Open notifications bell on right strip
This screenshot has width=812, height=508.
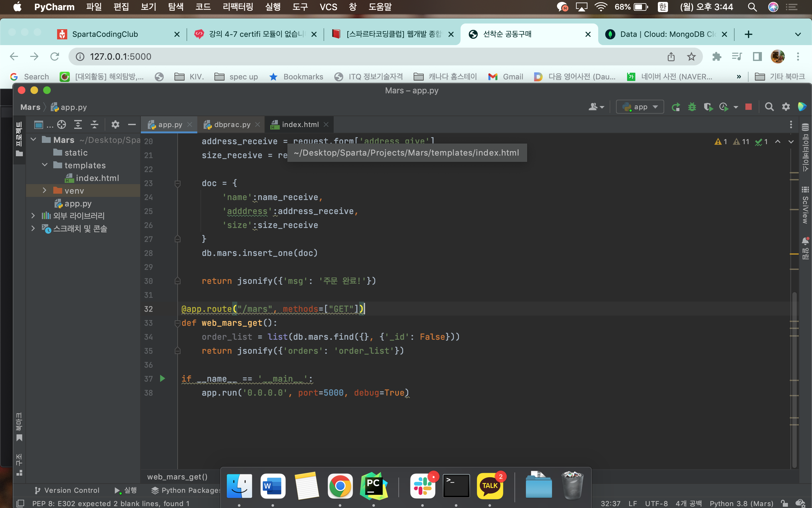[x=805, y=248]
